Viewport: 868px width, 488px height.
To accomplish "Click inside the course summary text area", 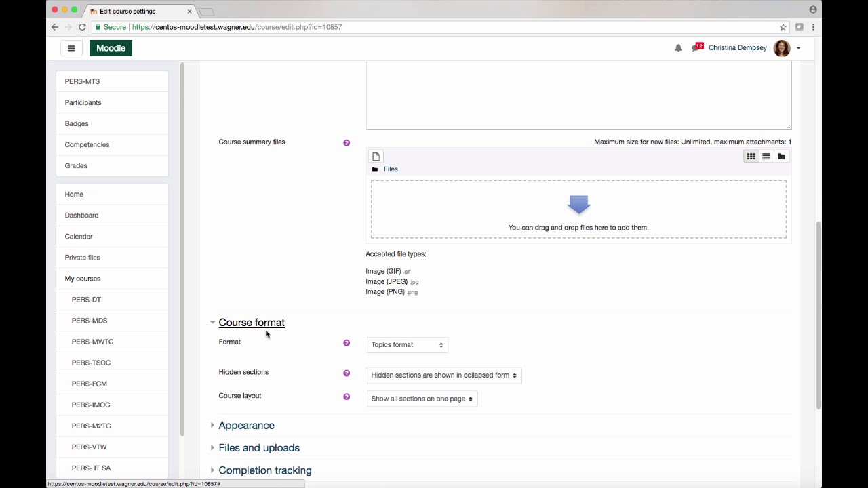I will pos(578,95).
